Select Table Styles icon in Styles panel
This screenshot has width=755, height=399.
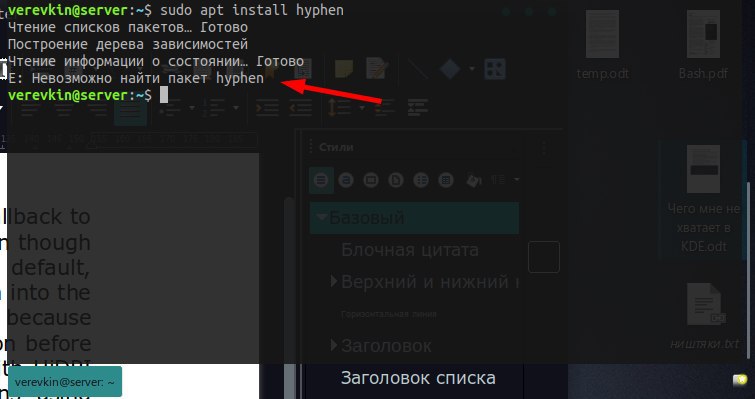(446, 180)
